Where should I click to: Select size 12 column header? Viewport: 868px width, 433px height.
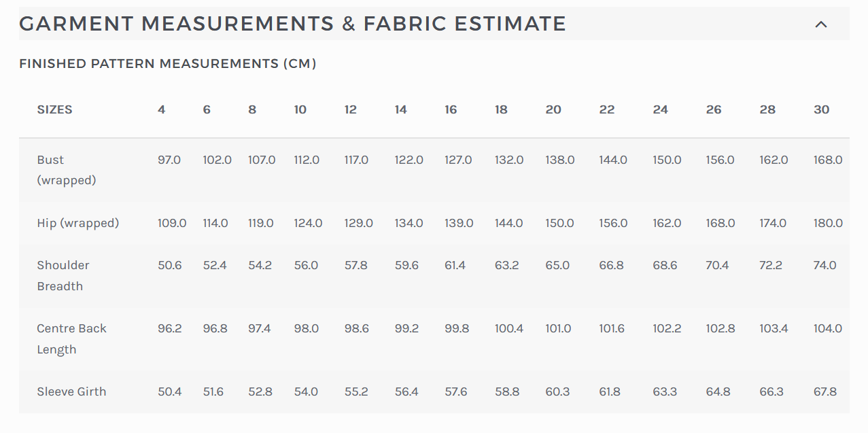pos(351,109)
